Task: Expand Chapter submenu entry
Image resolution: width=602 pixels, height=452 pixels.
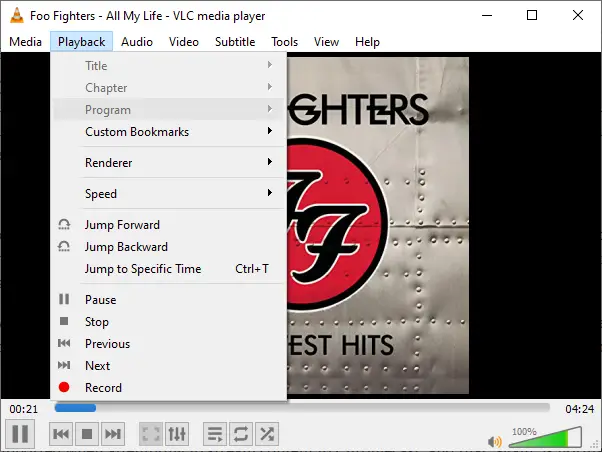Action: (x=168, y=88)
